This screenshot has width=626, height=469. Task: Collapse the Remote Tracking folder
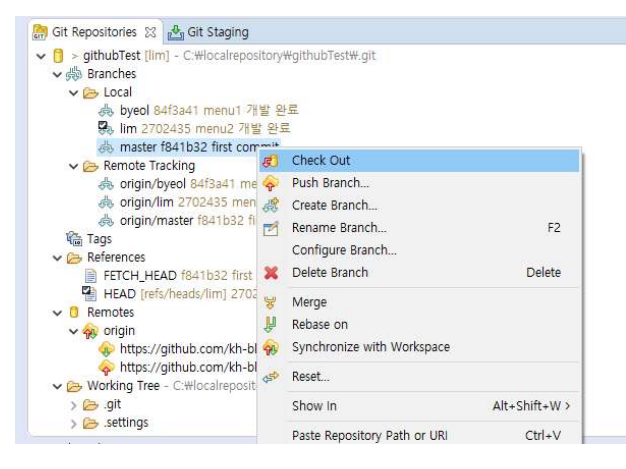click(73, 166)
